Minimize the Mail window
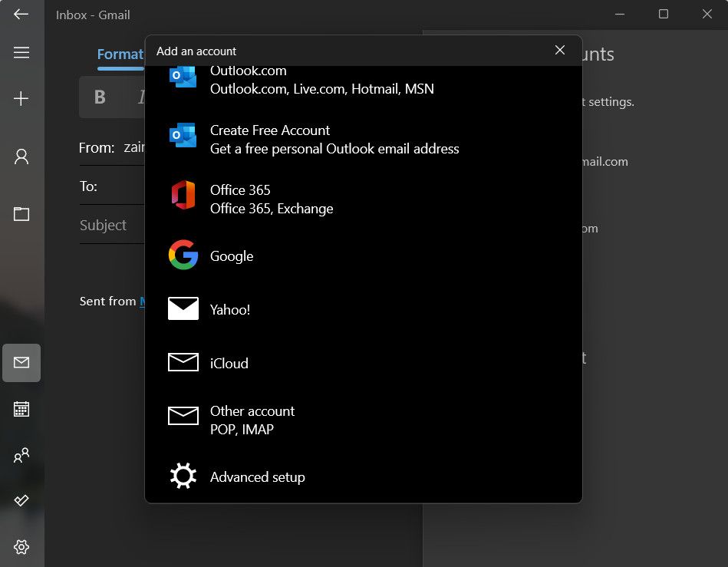This screenshot has width=728, height=567. pyautogui.click(x=620, y=15)
